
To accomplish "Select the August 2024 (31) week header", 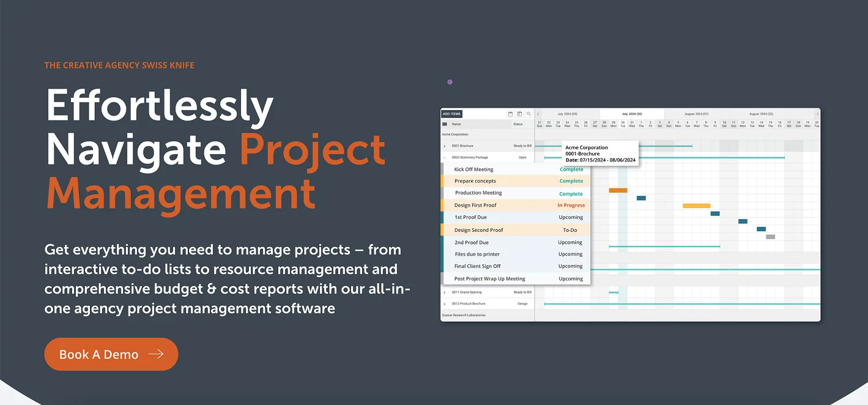I will [696, 114].
